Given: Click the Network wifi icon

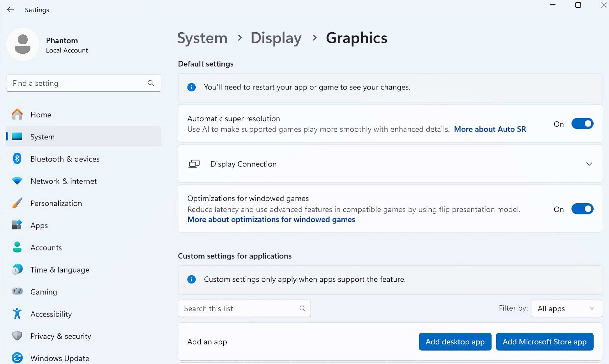Looking at the screenshot, I should (x=17, y=181).
